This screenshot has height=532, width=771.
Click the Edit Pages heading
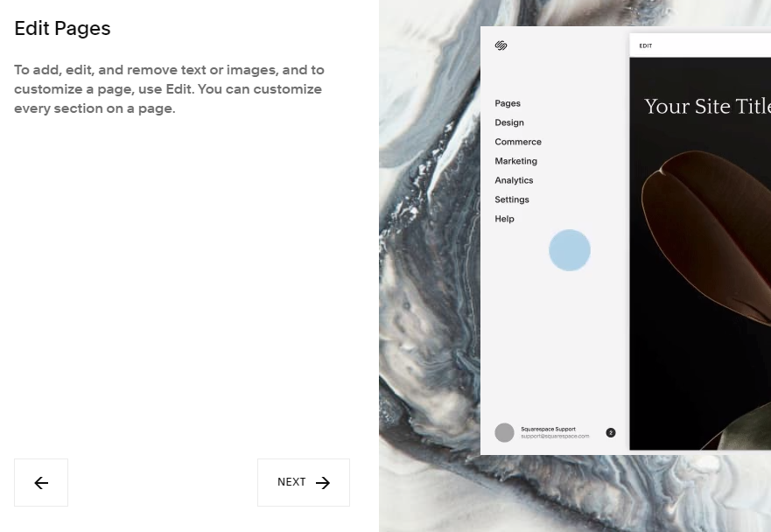[62, 29]
